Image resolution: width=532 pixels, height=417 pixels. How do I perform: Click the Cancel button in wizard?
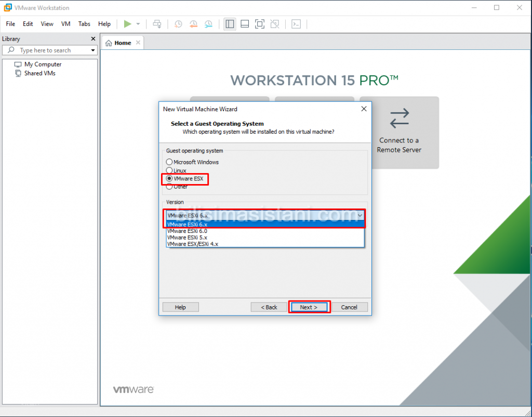[x=349, y=307]
